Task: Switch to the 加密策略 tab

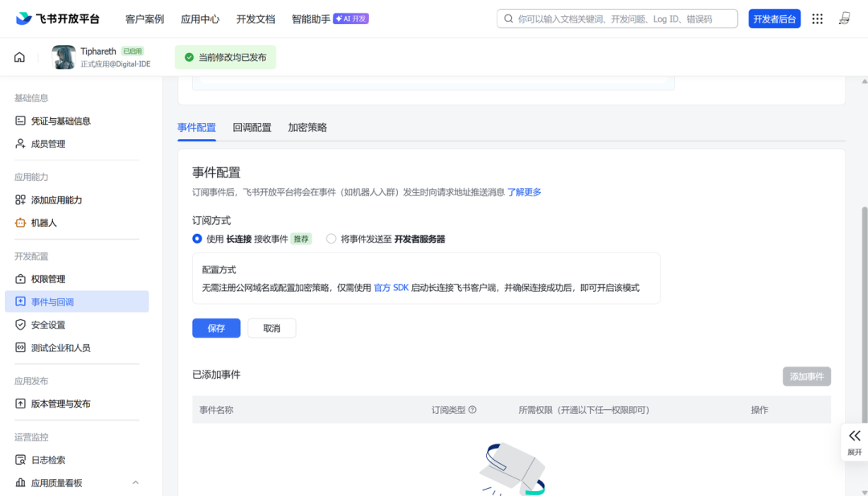Action: tap(307, 128)
